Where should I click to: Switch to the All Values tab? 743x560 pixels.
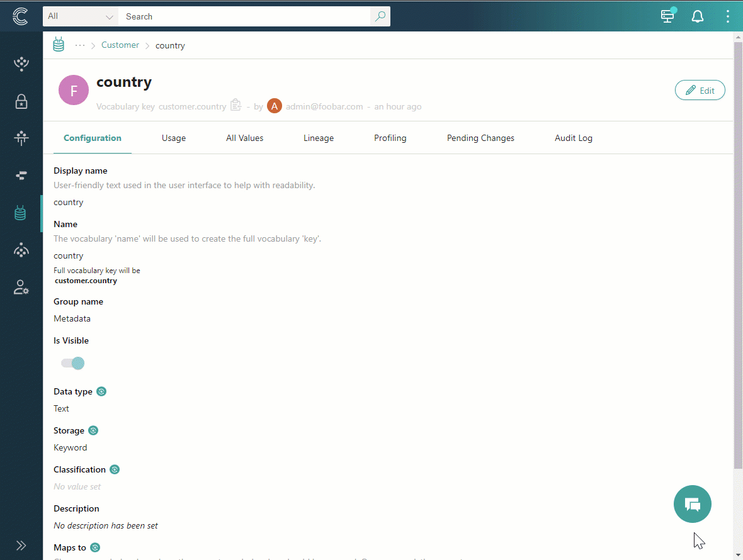click(x=244, y=138)
